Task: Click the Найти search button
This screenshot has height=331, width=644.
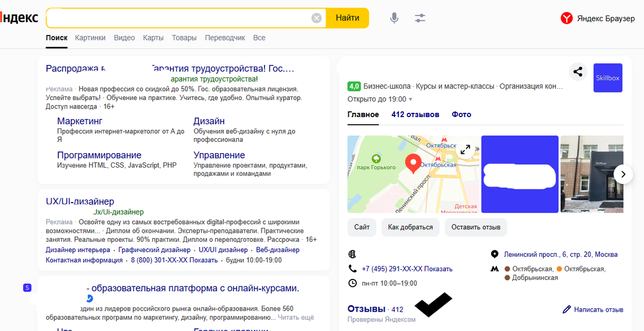Action: click(348, 18)
